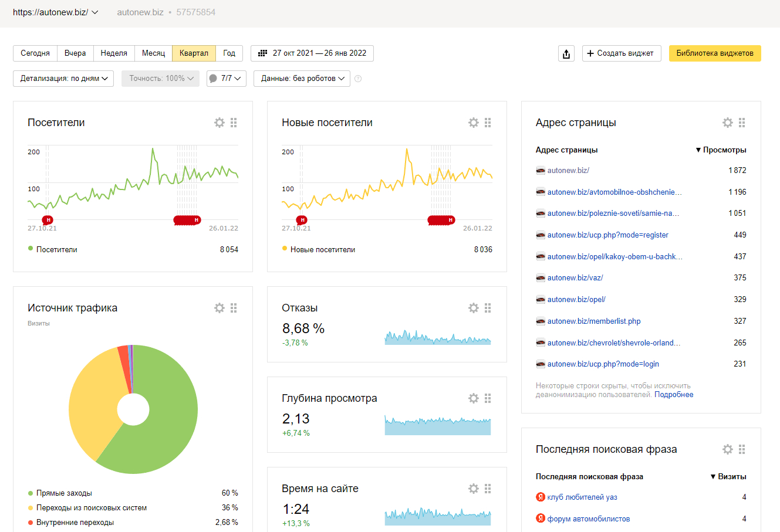Screen dimensions: 780x532
Task: Click drag handle of Новые посетители widget
Action: 488,123
